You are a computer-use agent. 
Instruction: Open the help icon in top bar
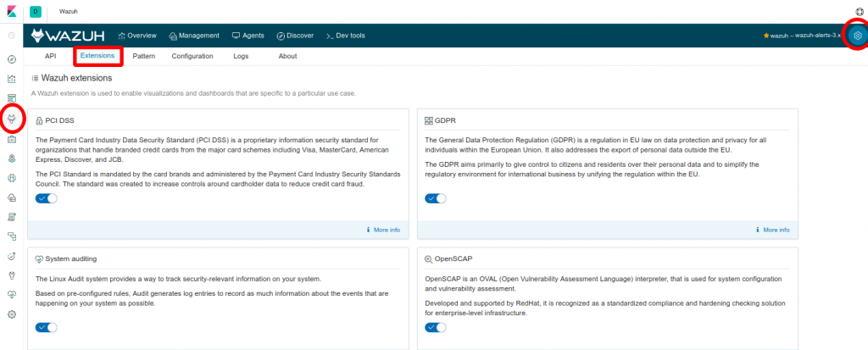860,11
